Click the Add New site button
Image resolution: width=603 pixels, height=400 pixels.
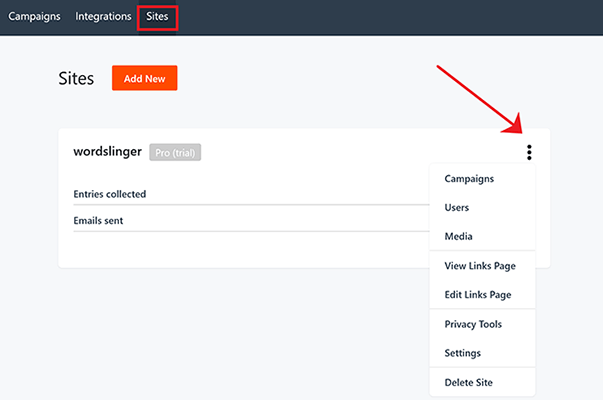[x=144, y=78]
